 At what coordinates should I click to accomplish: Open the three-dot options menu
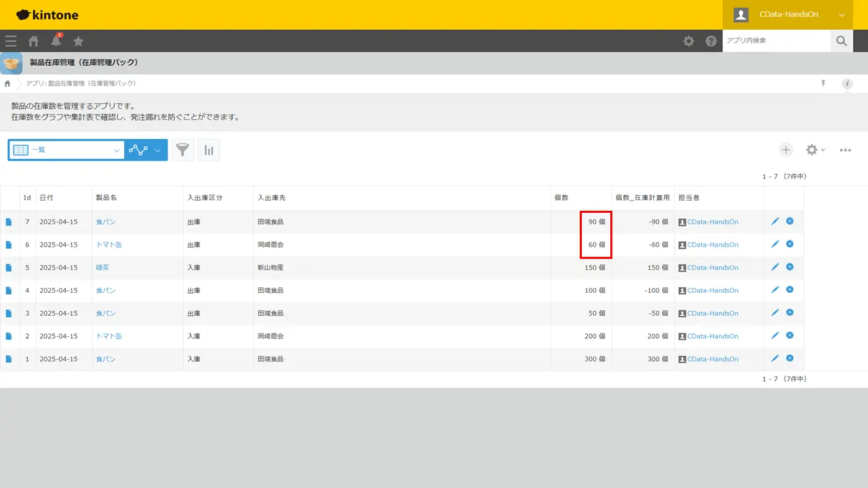(845, 150)
